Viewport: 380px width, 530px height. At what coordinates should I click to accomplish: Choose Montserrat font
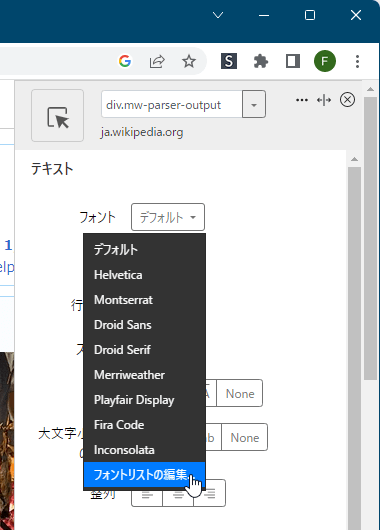(144, 300)
